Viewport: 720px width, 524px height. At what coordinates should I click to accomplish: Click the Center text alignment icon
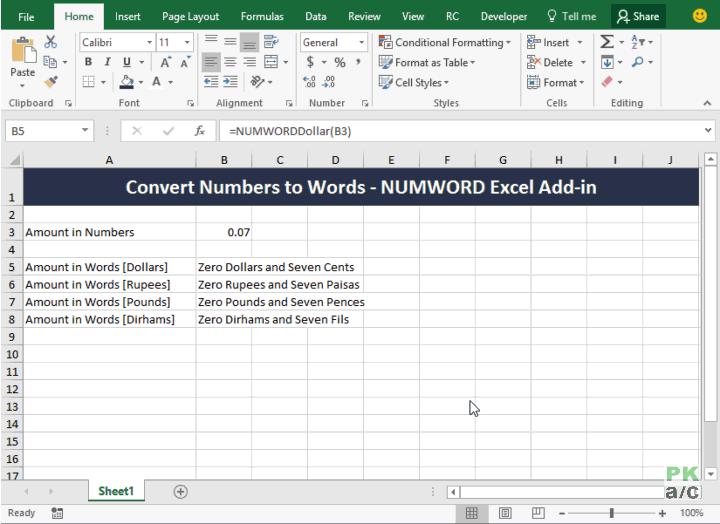(x=230, y=62)
